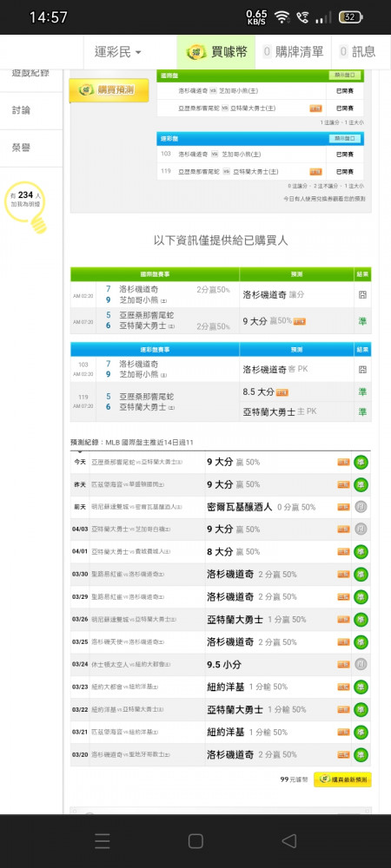The height and width of the screenshot is (868, 391).
Task: Click the yellow 購買預測 button
Action: pos(109,90)
